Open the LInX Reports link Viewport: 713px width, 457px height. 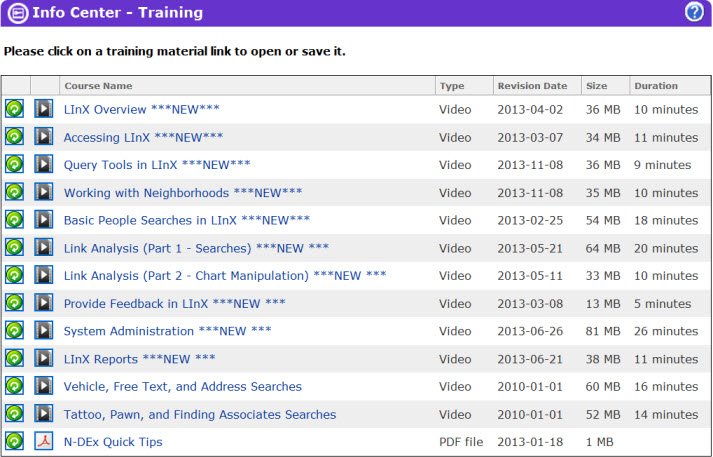[139, 359]
